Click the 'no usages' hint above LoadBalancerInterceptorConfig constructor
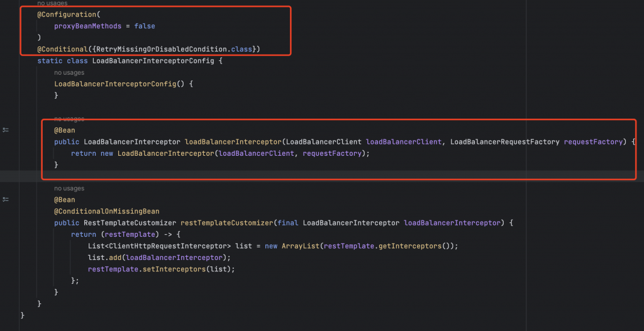This screenshot has height=331, width=644. point(69,72)
